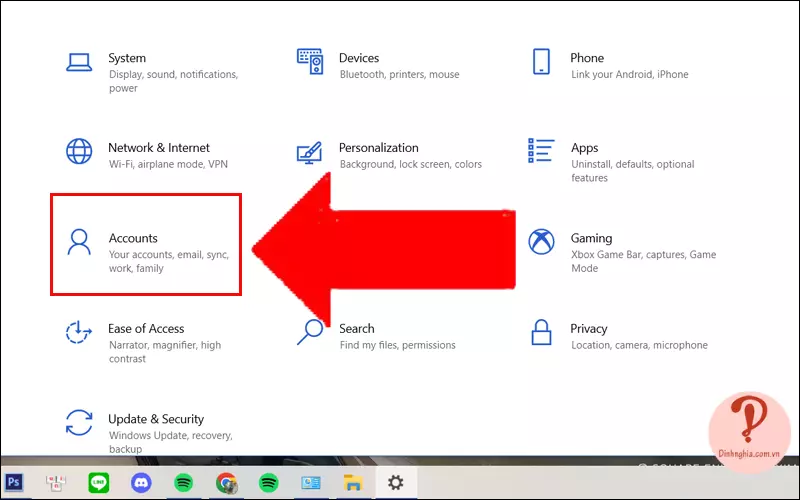Click the Update & Security refresh-arrows icon

point(79,422)
